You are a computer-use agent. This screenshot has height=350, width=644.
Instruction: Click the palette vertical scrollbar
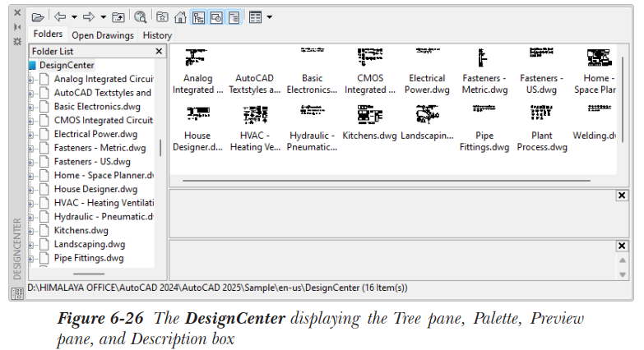coord(623,99)
